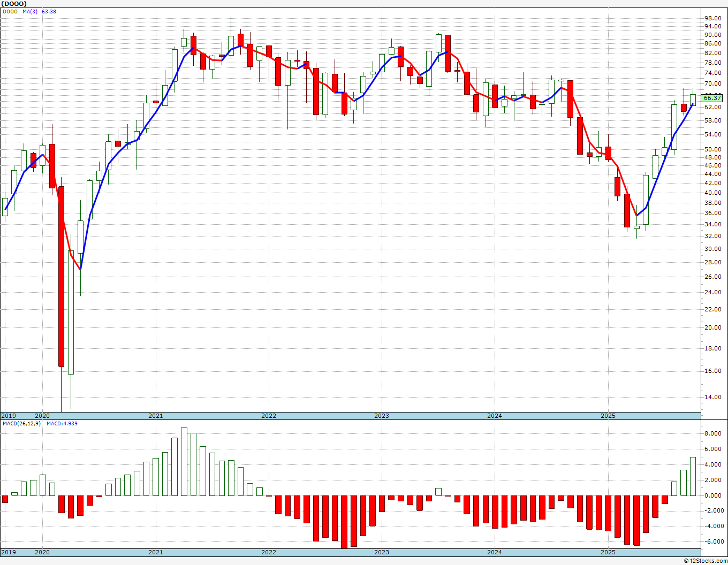
Task: Click the 14.00 price axis label
Action: [712, 398]
